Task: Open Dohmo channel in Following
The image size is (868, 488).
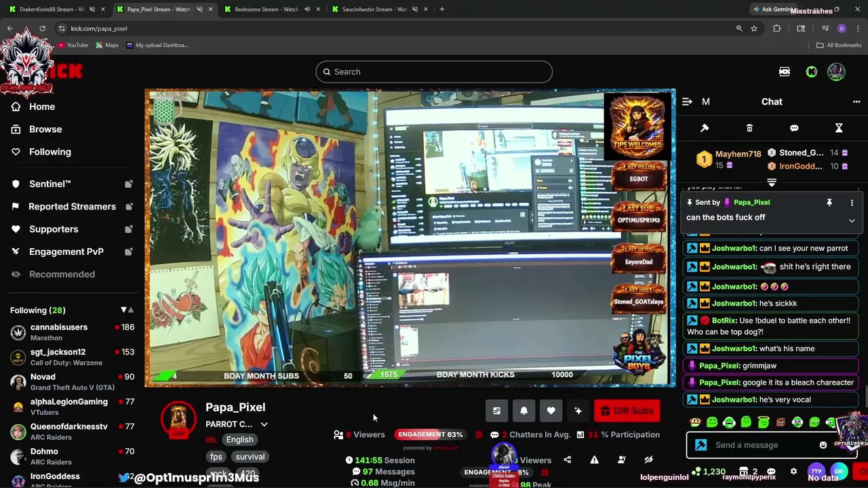Action: [x=72, y=456]
